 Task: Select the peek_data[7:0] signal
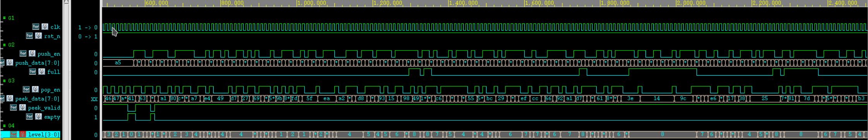pos(38,99)
